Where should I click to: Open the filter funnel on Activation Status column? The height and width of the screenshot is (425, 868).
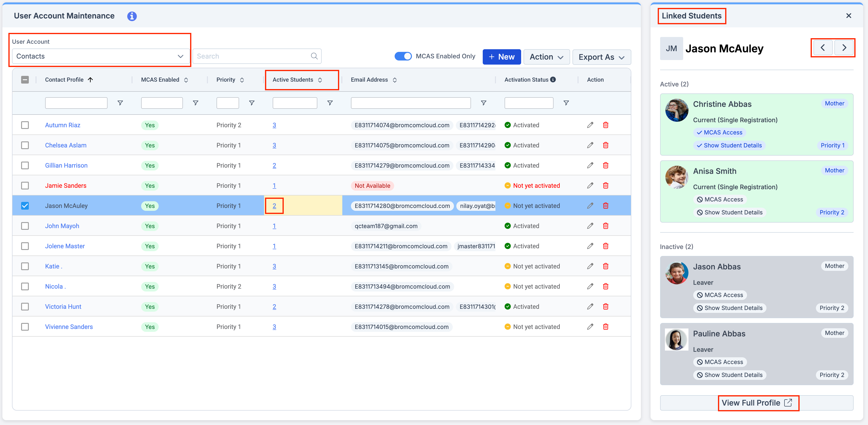(x=566, y=103)
